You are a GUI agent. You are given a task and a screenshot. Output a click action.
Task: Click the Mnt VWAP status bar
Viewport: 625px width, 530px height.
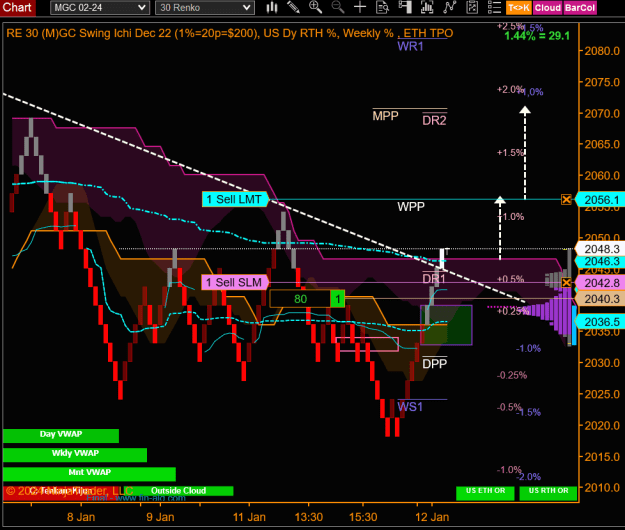coord(89,473)
